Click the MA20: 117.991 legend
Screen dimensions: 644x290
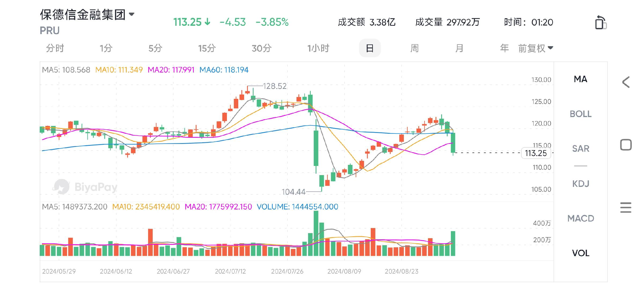click(171, 70)
